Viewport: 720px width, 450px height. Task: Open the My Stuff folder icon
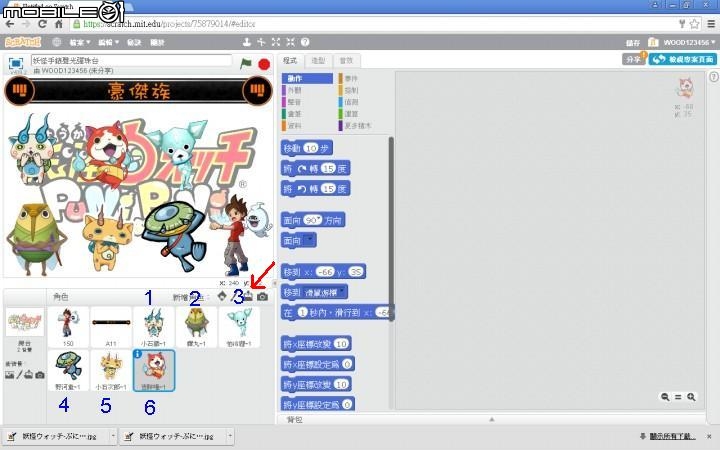pyautogui.click(x=653, y=42)
